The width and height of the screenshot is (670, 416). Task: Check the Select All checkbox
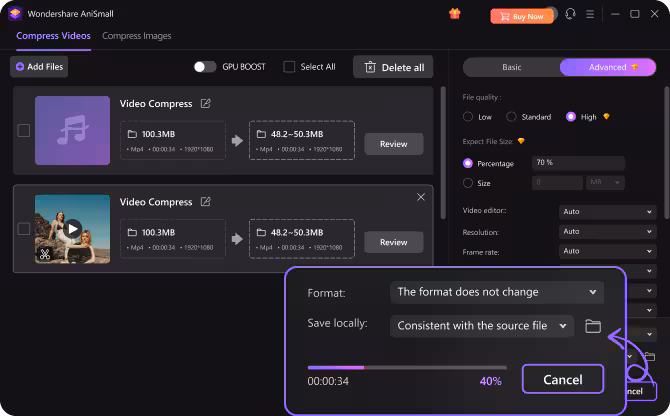[x=289, y=67]
